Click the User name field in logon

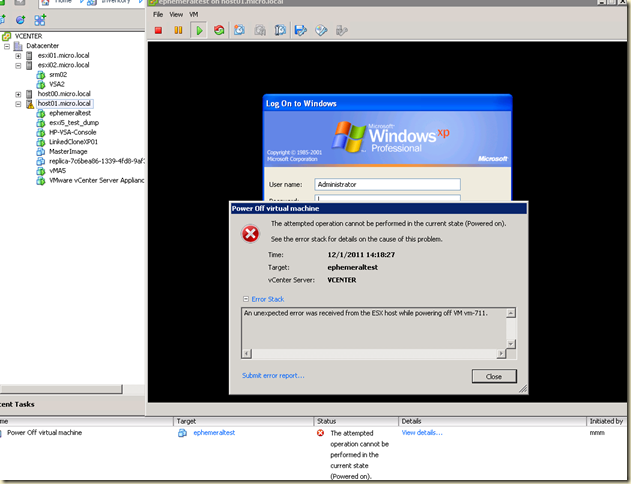387,185
